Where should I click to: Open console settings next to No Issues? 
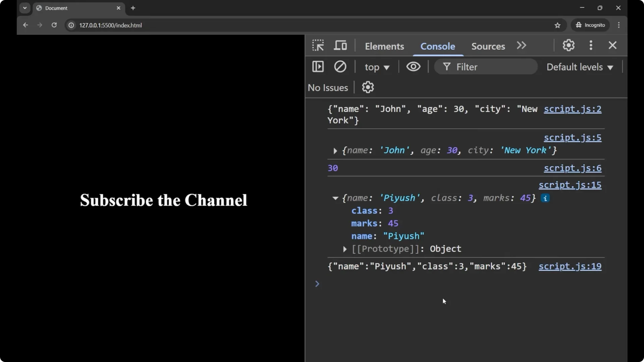368,87
